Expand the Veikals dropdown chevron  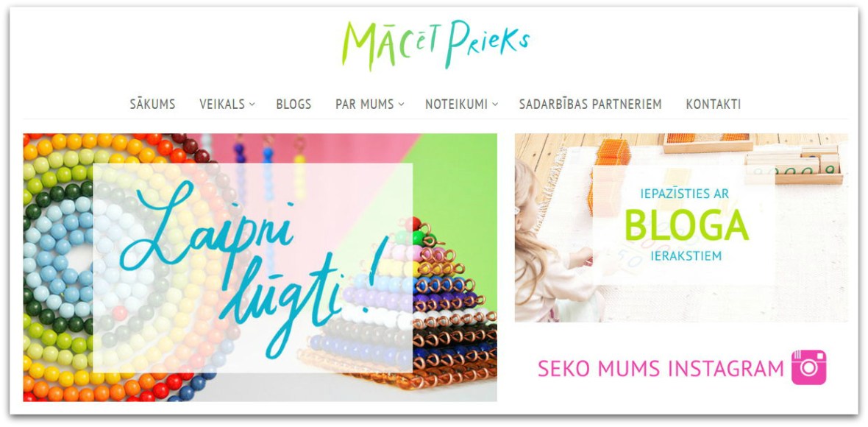(x=252, y=104)
